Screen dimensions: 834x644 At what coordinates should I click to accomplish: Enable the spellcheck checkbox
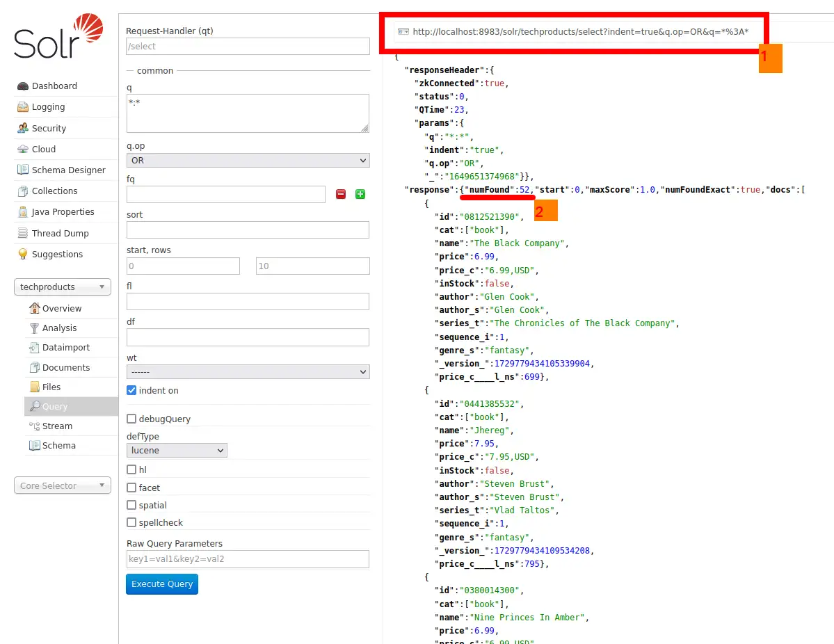point(131,523)
